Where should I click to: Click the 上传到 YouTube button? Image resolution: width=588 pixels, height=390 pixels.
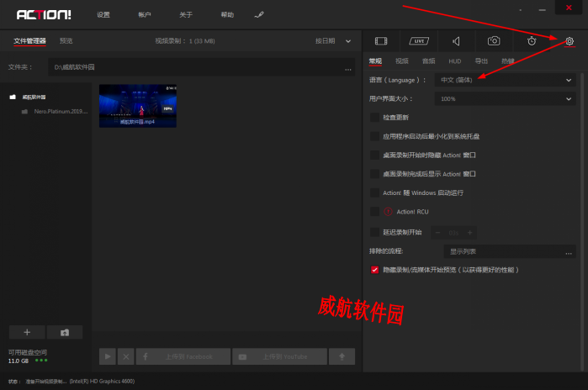278,356
